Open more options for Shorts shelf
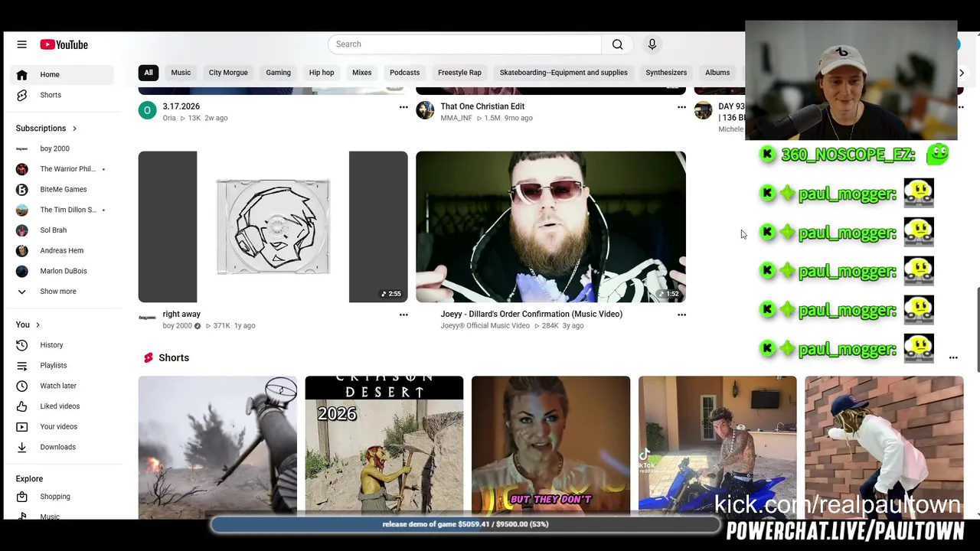 point(953,357)
